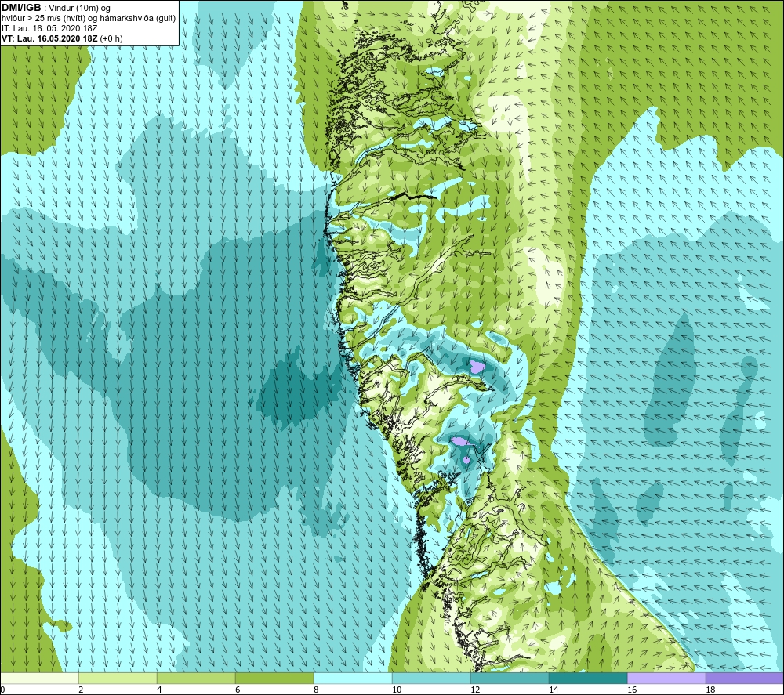
Task: Click the medium green 4–6 m/s legend swatch
Action: (196, 678)
